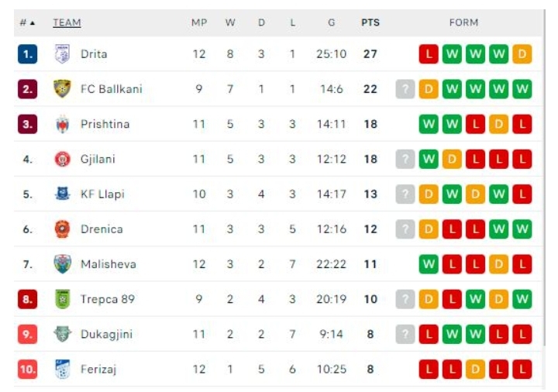
Task: Click the Drenica orange crest icon
Action: click(62, 229)
